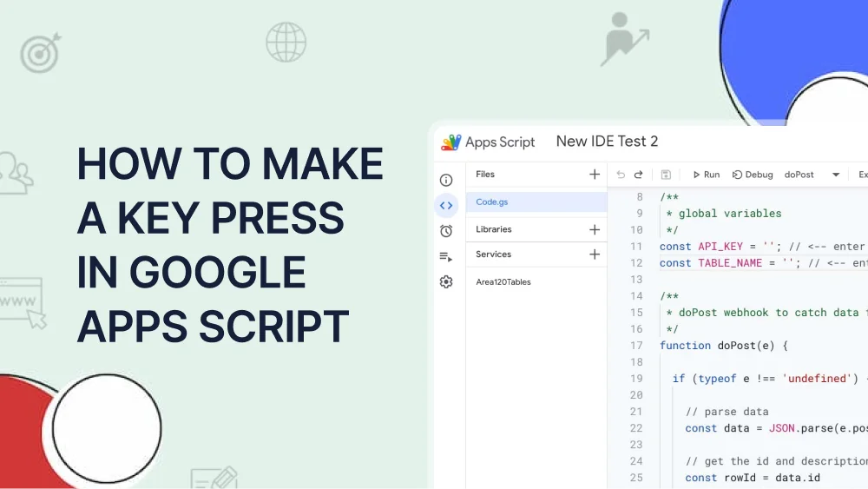Click the API_KEY constant in code
Viewport: 868px width, 489px height.
pyautogui.click(x=720, y=247)
